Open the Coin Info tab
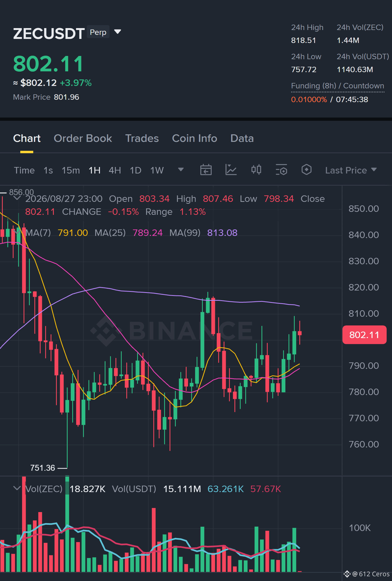 tap(195, 138)
